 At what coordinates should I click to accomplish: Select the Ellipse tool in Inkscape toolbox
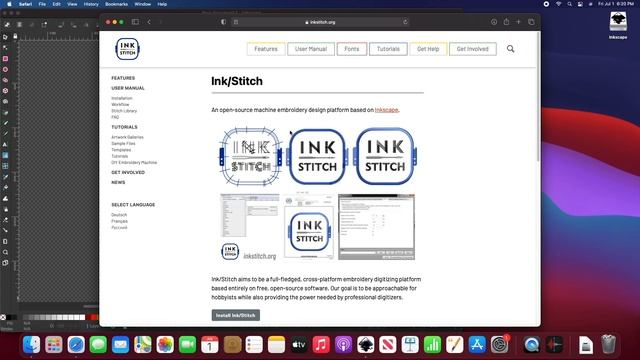[x=5, y=69]
